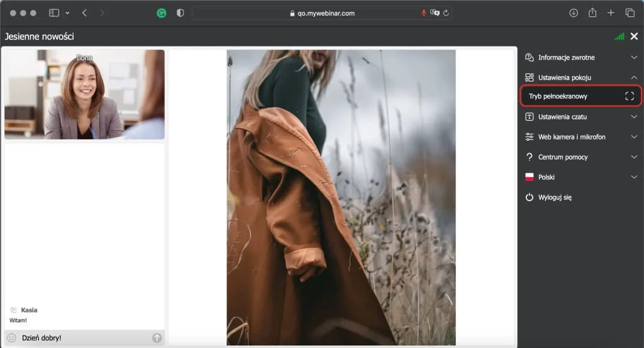
Task: Click the question mark help icon
Action: click(x=530, y=157)
